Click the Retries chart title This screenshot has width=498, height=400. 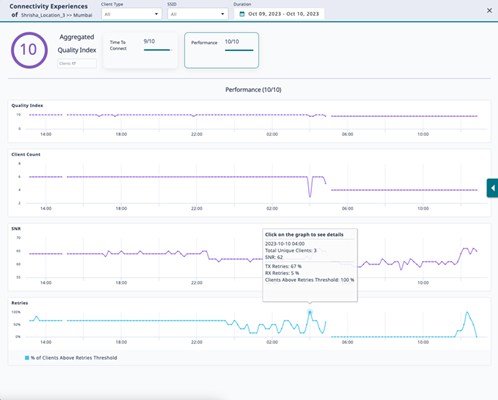pos(20,303)
